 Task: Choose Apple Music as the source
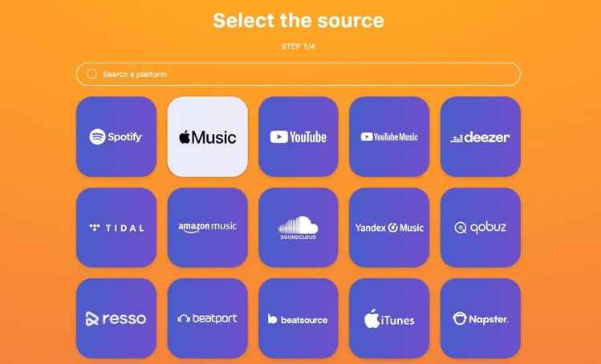[207, 137]
